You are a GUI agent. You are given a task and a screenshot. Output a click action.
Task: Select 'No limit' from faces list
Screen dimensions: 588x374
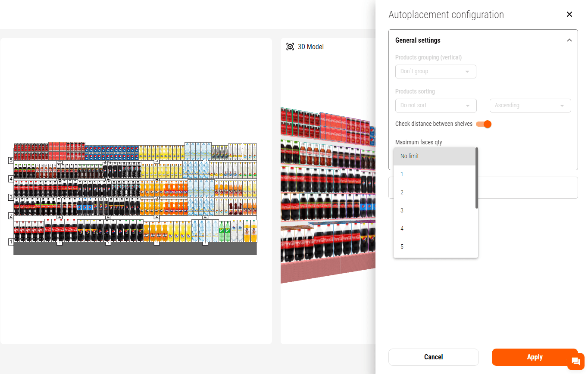click(x=435, y=156)
